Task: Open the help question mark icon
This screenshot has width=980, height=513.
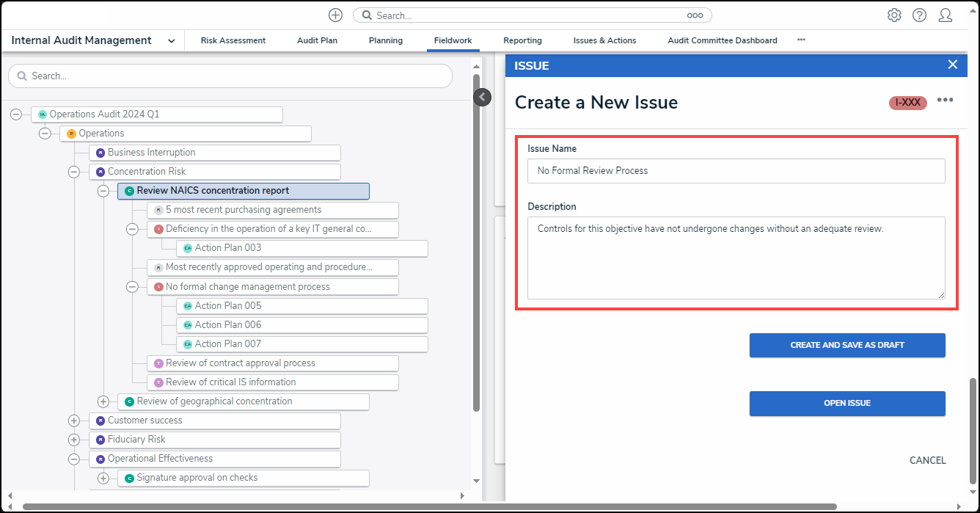Action: [919, 15]
